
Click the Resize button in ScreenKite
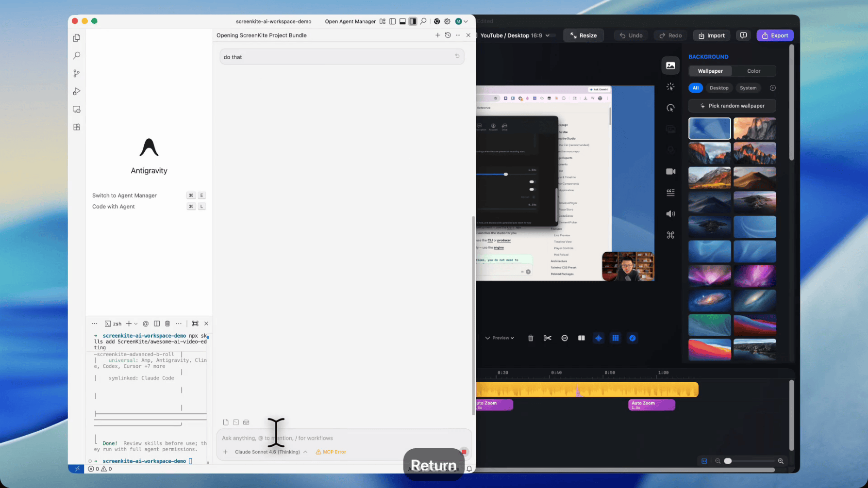pyautogui.click(x=584, y=35)
